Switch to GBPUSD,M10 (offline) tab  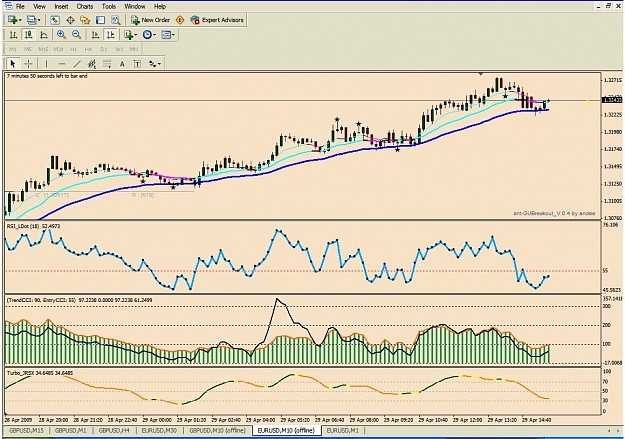(x=218, y=431)
